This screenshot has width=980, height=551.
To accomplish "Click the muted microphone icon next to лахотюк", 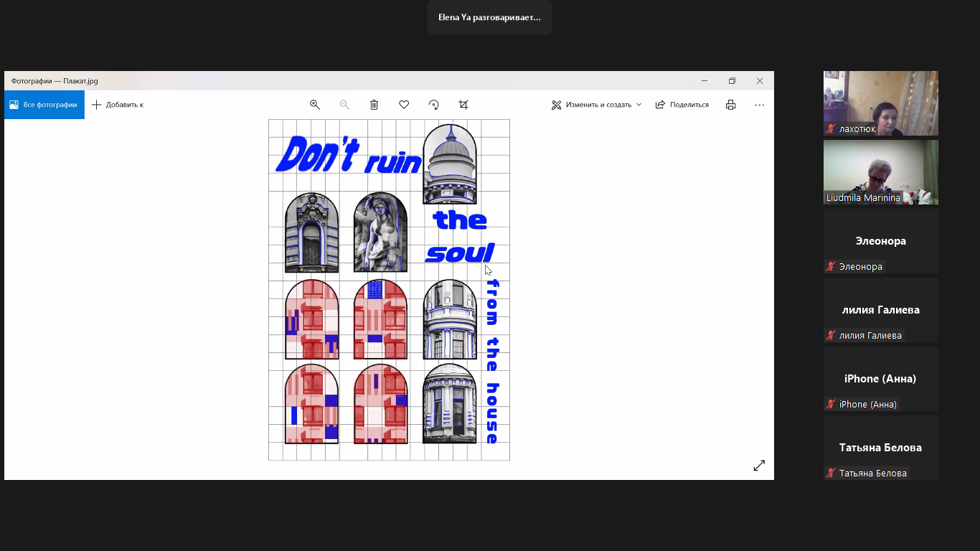I will [831, 129].
